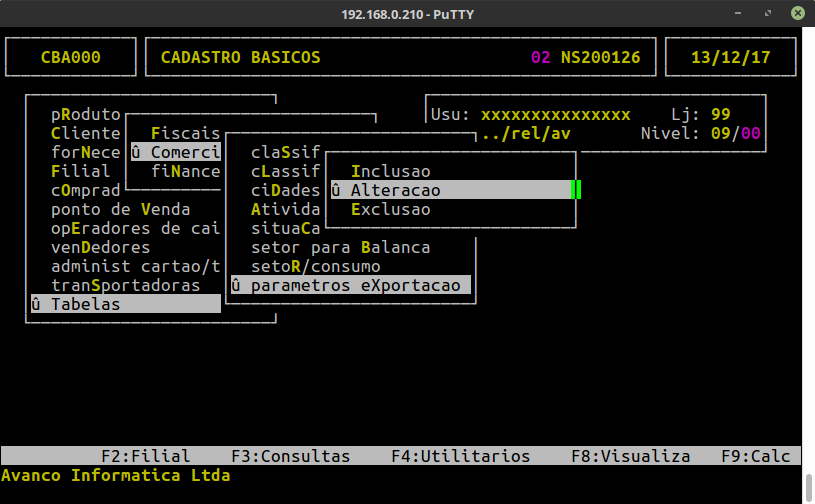Viewport: 815px width, 504px height.
Task: Expand parametros eXportacao submenu
Action: coord(355,285)
